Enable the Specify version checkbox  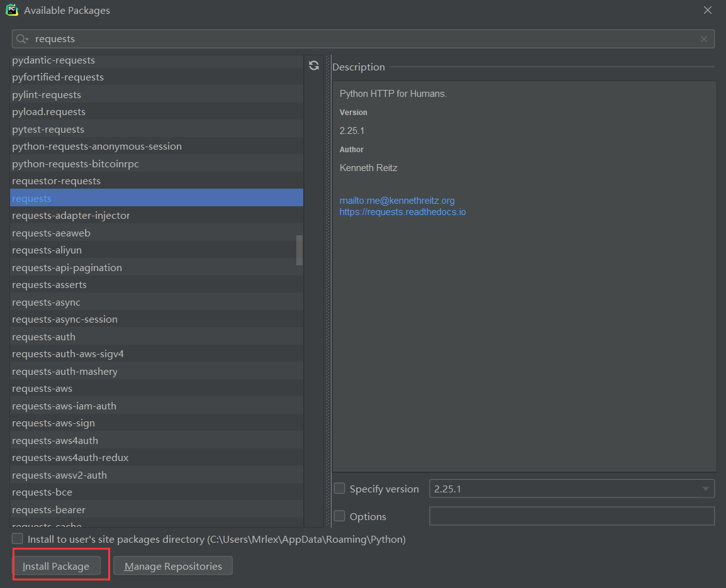coord(339,489)
